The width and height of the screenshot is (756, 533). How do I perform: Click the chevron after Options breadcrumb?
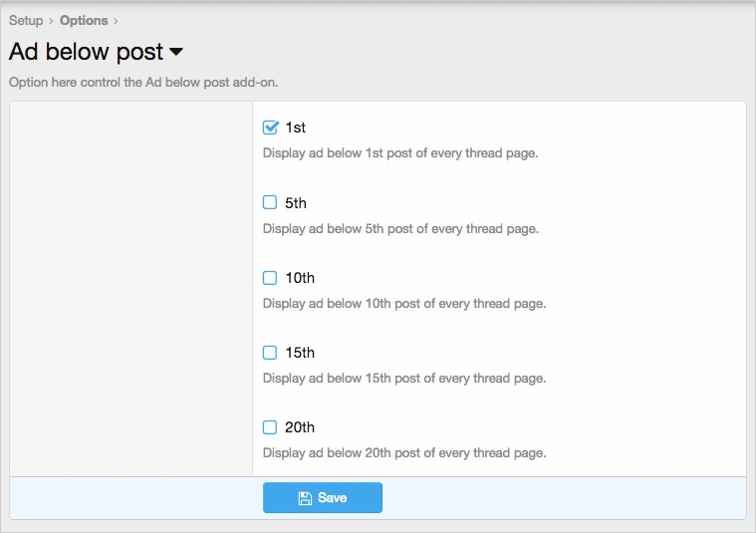point(116,21)
